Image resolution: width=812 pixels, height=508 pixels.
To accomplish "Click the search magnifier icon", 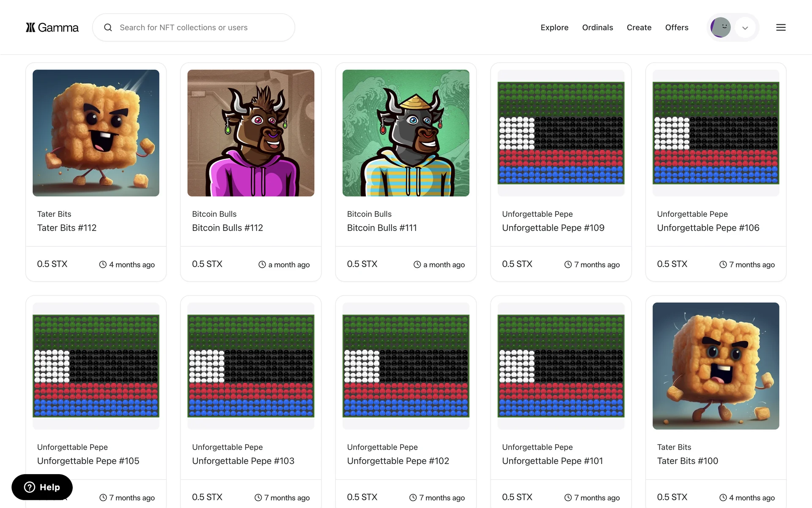I will point(108,28).
